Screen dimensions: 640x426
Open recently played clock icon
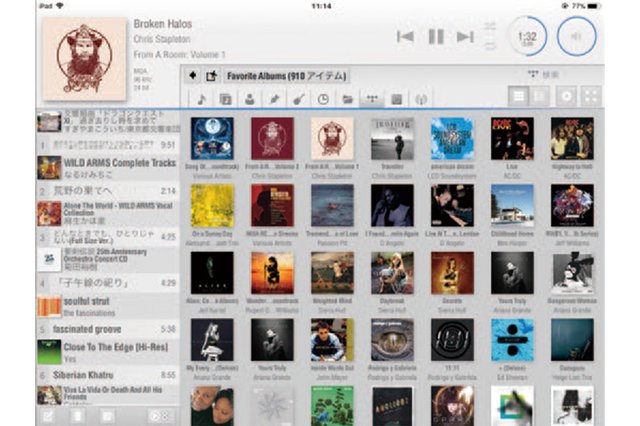coord(323,99)
